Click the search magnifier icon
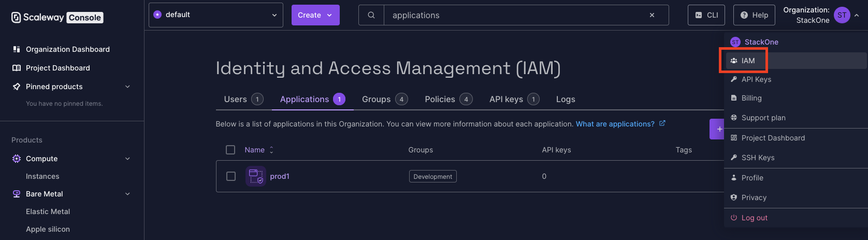The image size is (868, 240). click(371, 15)
